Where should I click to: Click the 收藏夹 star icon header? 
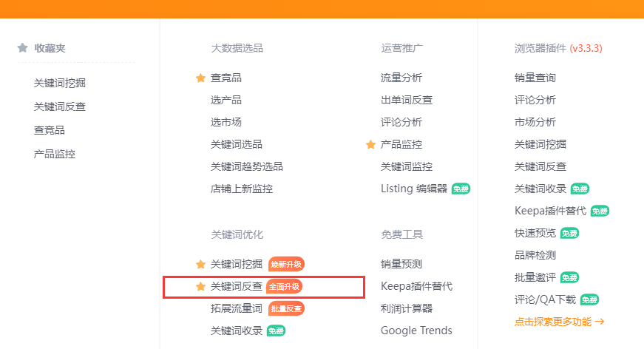tap(23, 48)
